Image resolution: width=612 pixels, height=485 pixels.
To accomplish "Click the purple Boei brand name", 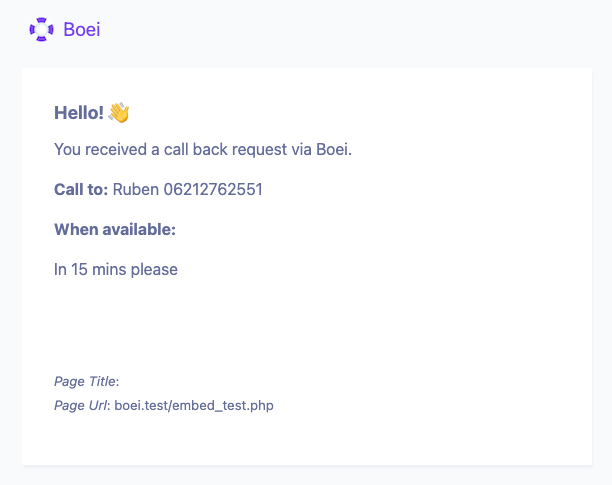I will 82,30.
